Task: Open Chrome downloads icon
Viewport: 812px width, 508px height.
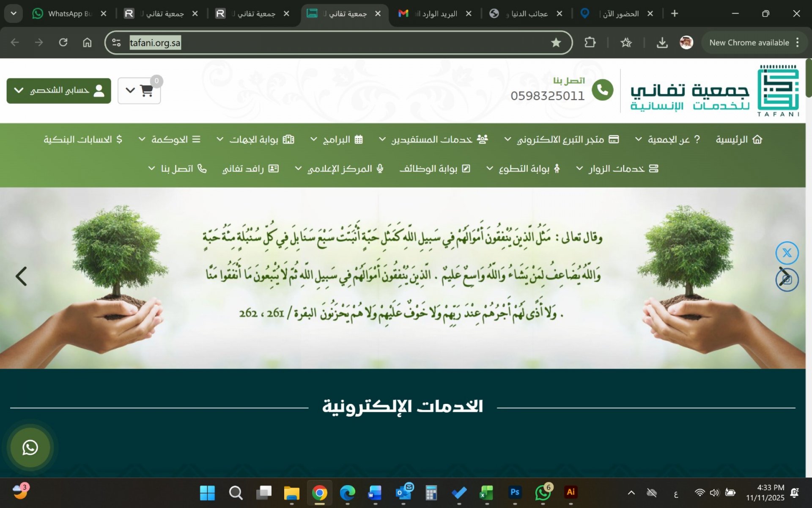Action: [x=662, y=42]
